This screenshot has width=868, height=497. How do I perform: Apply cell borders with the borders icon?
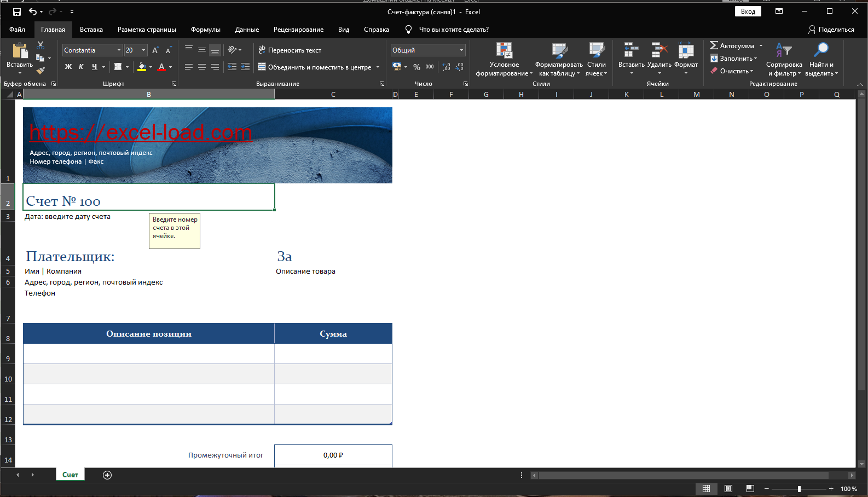pos(118,67)
